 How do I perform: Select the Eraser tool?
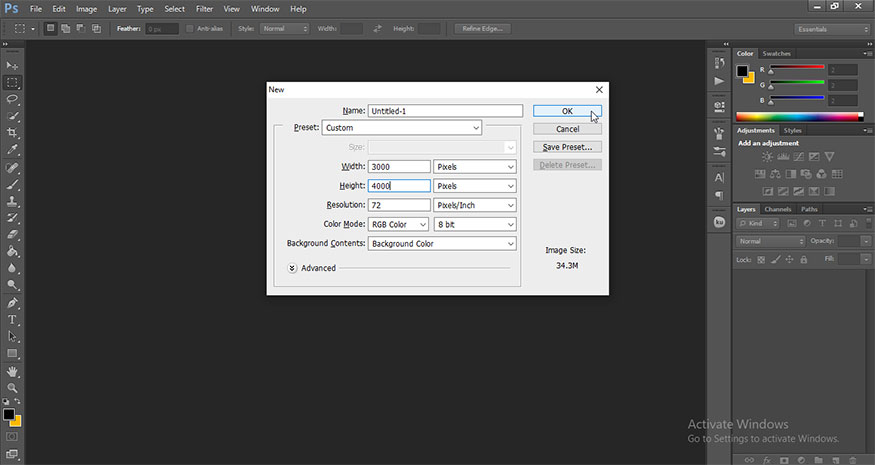click(x=12, y=234)
